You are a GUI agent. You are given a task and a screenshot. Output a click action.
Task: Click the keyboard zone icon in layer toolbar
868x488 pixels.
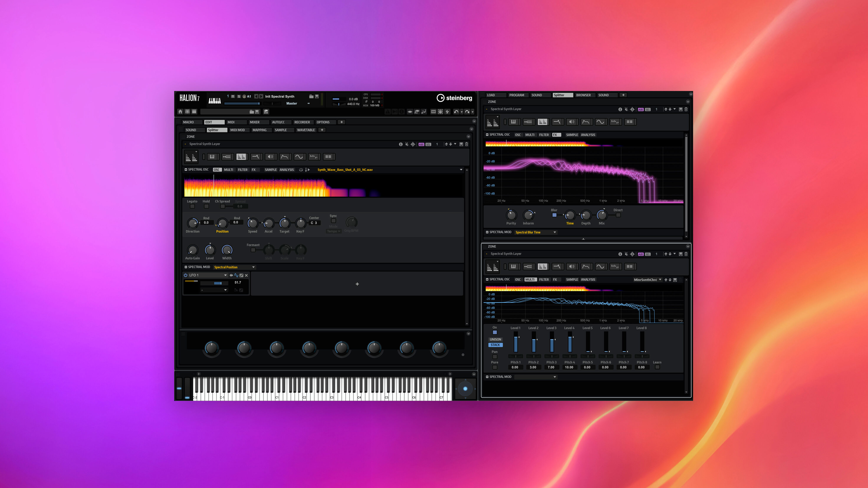212,157
